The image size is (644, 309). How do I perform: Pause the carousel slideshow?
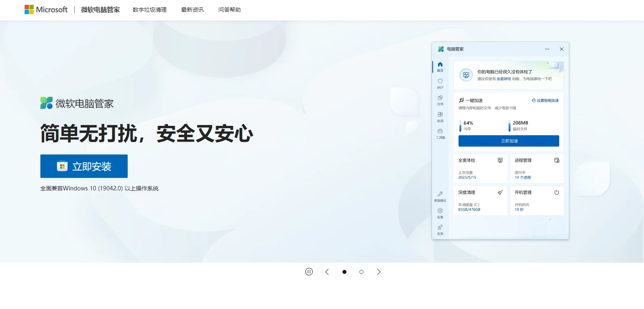[309, 272]
